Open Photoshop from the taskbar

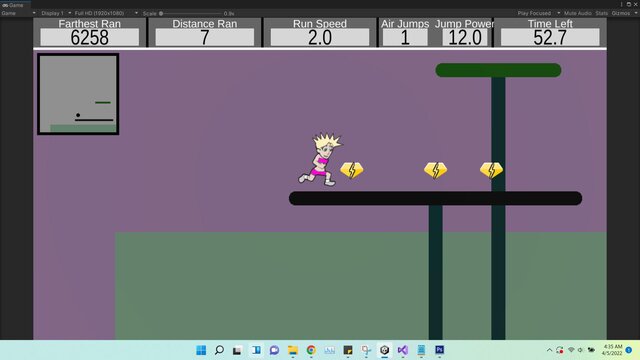[x=440, y=350]
